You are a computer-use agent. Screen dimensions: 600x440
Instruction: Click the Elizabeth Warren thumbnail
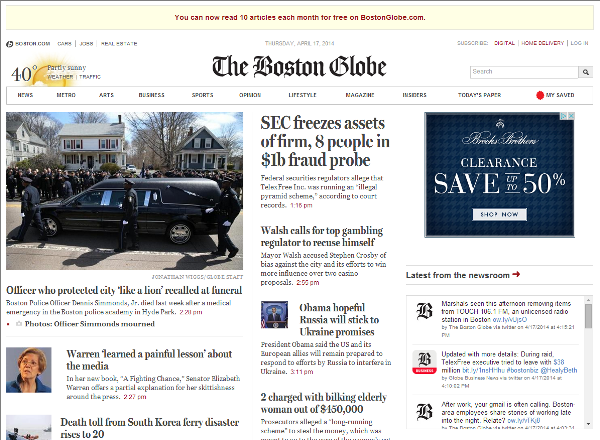29,370
